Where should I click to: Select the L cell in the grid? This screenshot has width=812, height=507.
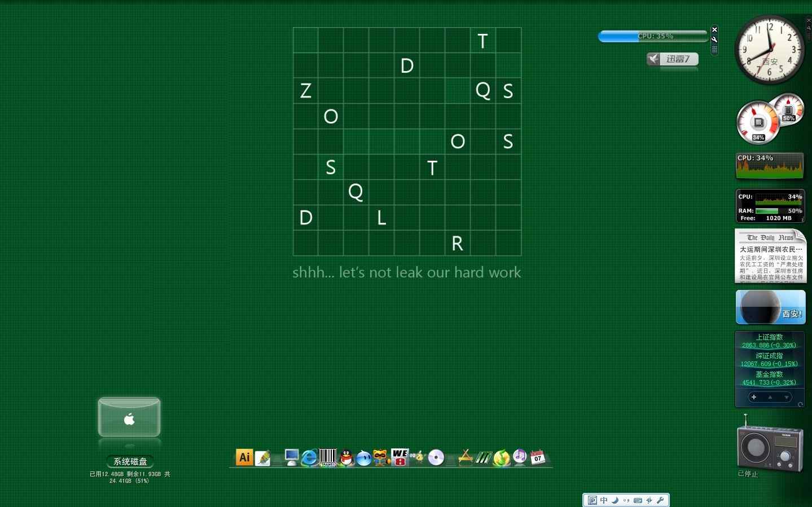coord(381,217)
